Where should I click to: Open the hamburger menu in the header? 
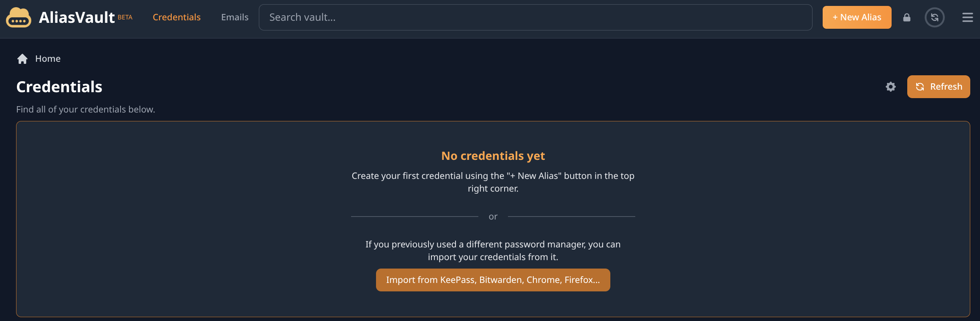967,17
